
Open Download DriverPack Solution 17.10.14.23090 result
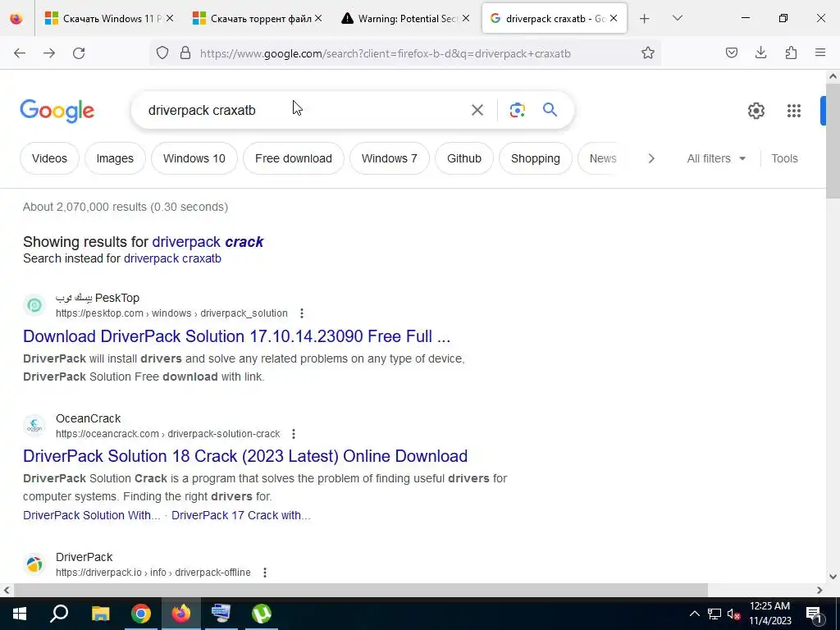click(237, 336)
